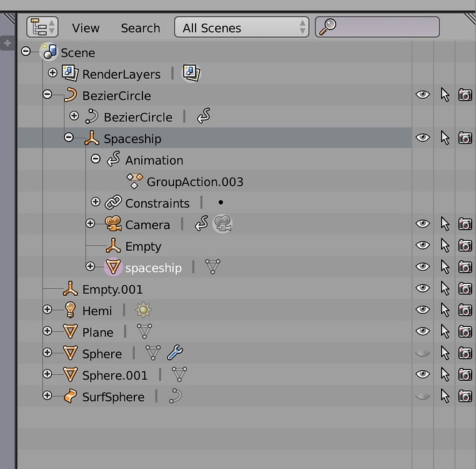This screenshot has width=476, height=469.
Task: Toggle visibility of Spaceship empty
Action: tap(422, 138)
